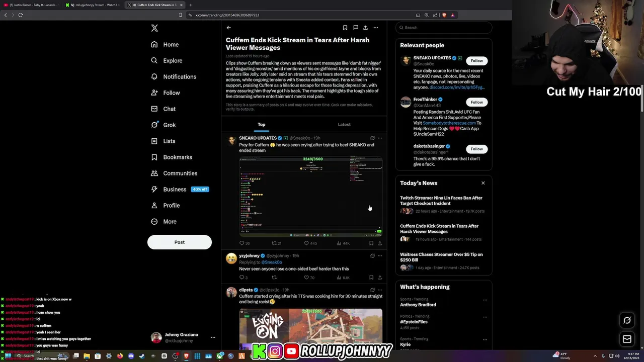Go back with the story page arrow

228,28
